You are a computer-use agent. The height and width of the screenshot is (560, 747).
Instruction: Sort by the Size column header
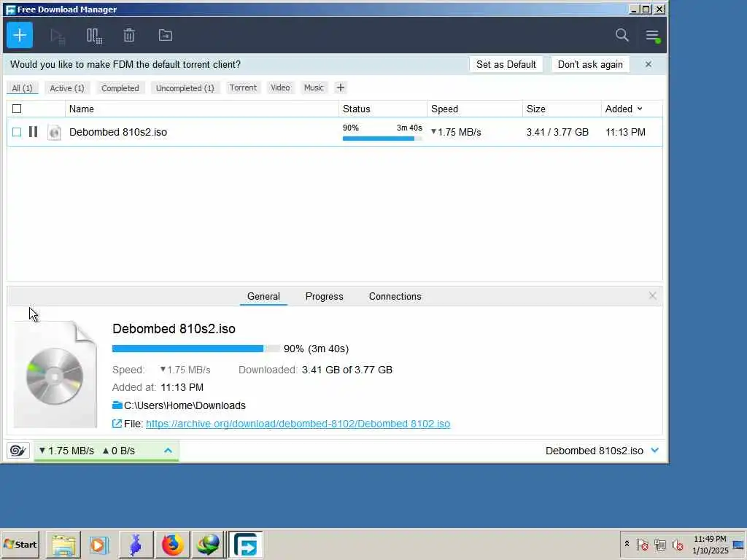point(562,109)
